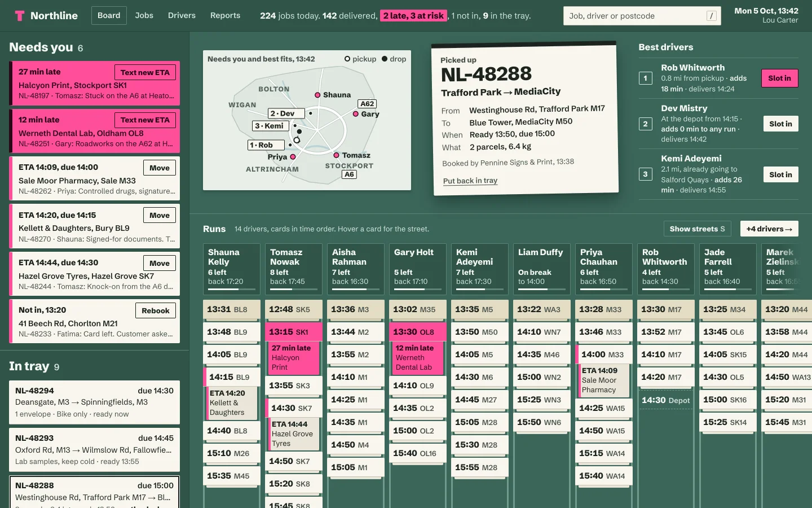The width and height of the screenshot is (812, 508).
Task: Click Shauna's pickup marker on the map
Action: (317, 95)
